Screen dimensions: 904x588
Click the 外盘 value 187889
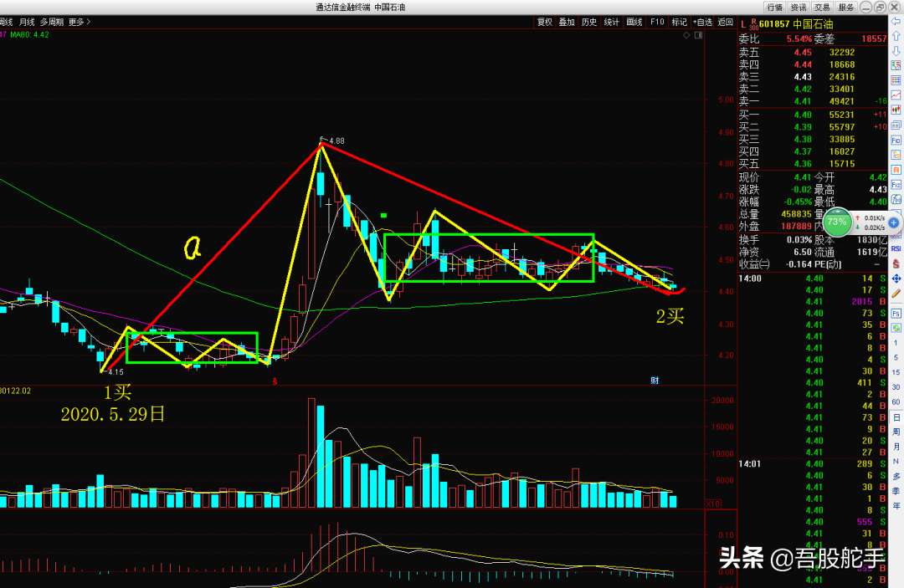click(x=796, y=227)
